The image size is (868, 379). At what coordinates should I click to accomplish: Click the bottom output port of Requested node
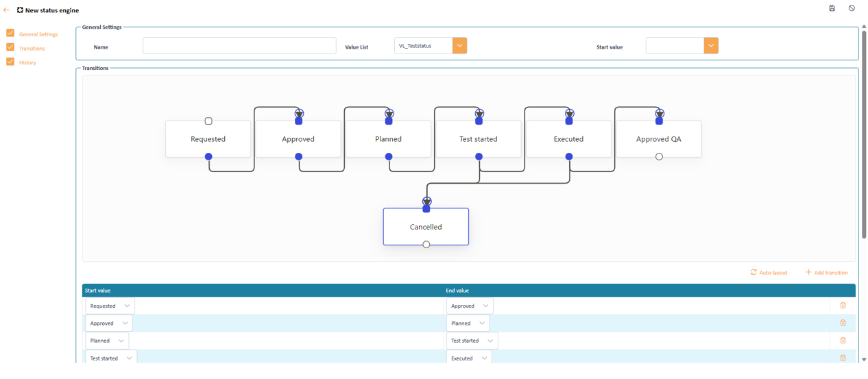click(208, 156)
